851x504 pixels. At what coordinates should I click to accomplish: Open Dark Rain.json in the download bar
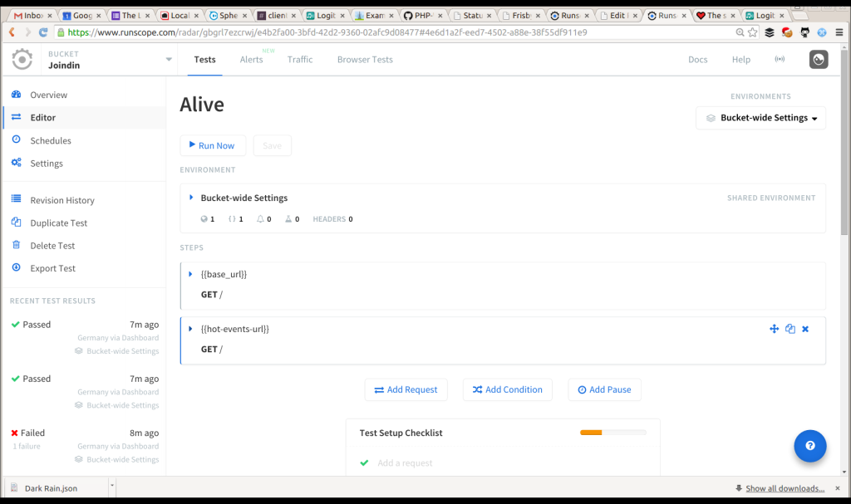pos(50,489)
